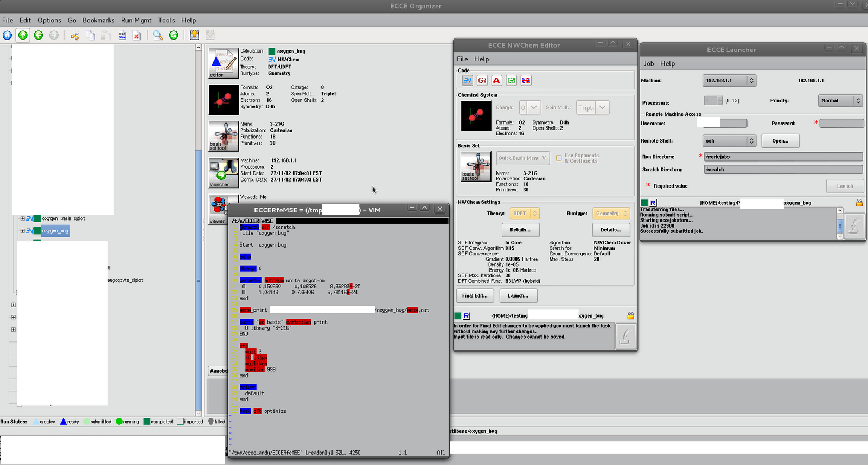Open the Runtype Geometry dropdown
The height and width of the screenshot is (465, 868).
coord(611,214)
